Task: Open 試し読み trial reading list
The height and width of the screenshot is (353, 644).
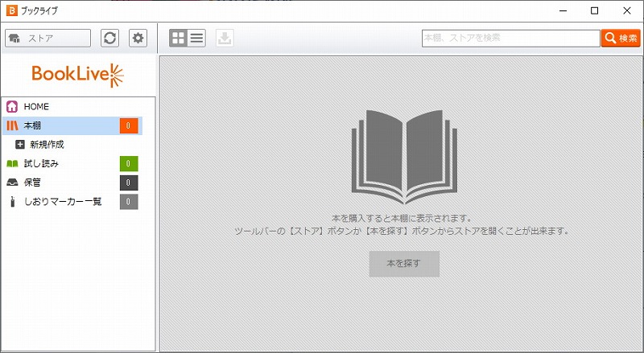Action: pyautogui.click(x=72, y=163)
